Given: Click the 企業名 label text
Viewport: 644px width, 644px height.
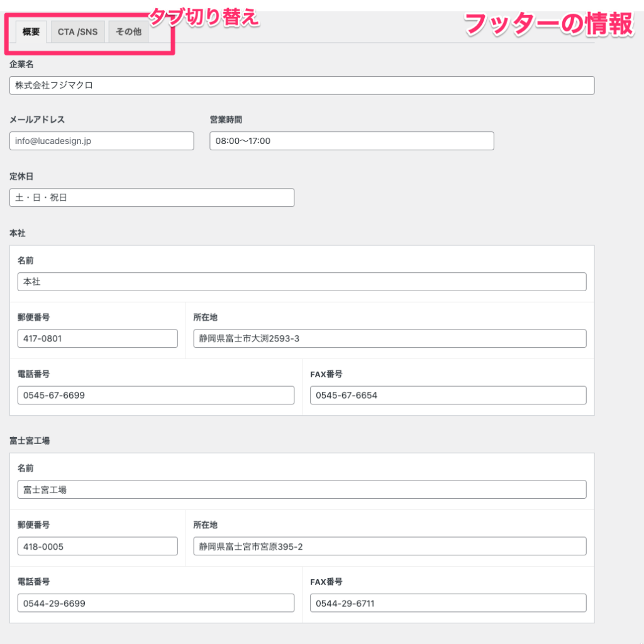Looking at the screenshot, I should click(x=21, y=64).
